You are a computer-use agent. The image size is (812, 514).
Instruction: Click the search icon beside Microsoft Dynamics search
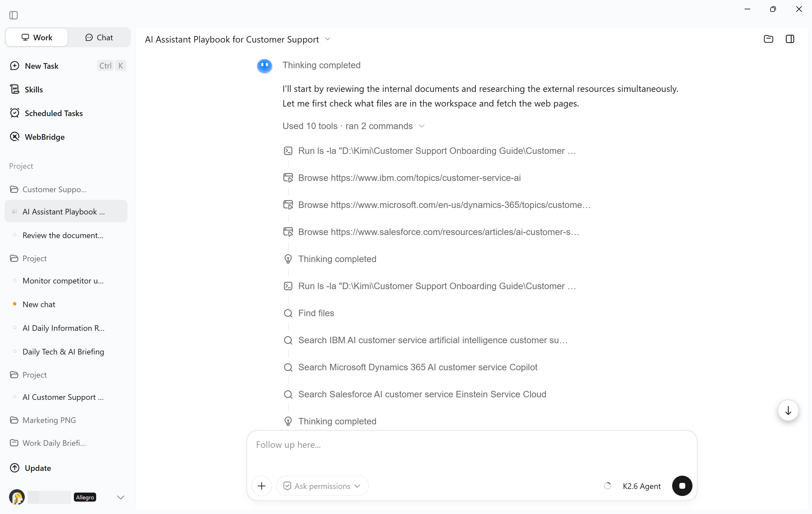coord(288,367)
